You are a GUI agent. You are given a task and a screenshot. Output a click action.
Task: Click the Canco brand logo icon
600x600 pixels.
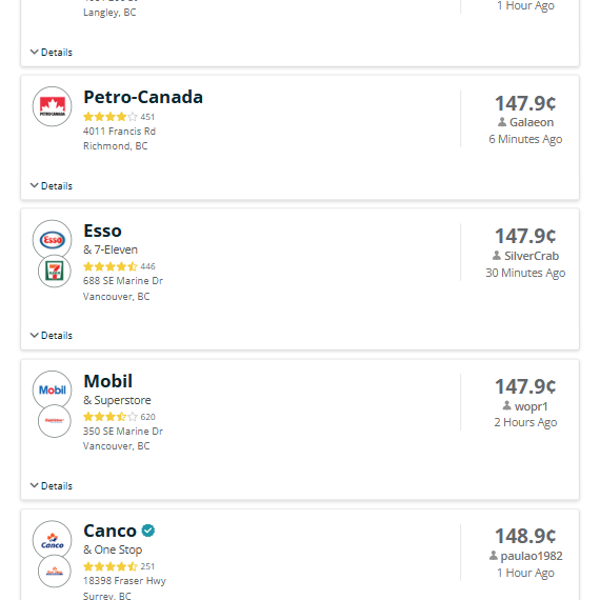click(52, 540)
